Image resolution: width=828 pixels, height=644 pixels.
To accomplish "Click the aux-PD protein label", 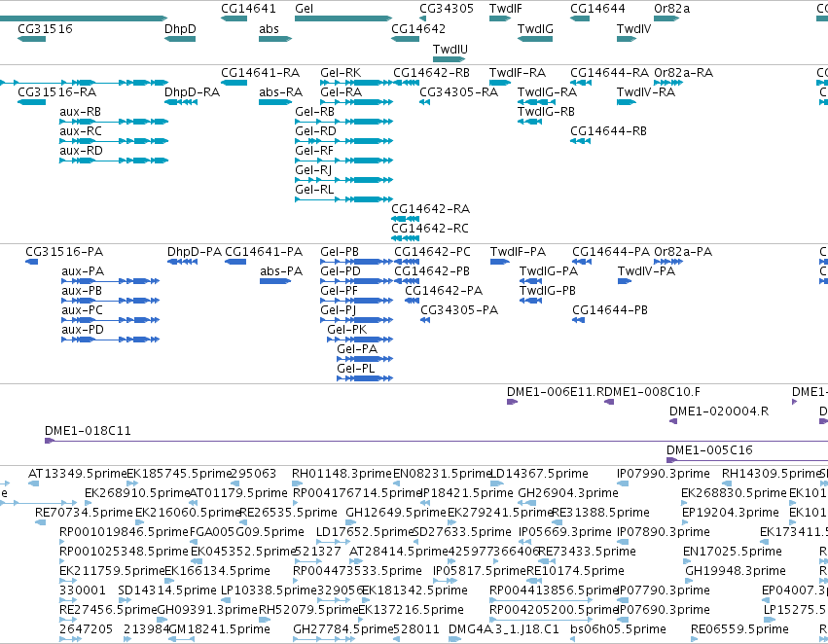I will pyautogui.click(x=83, y=330).
